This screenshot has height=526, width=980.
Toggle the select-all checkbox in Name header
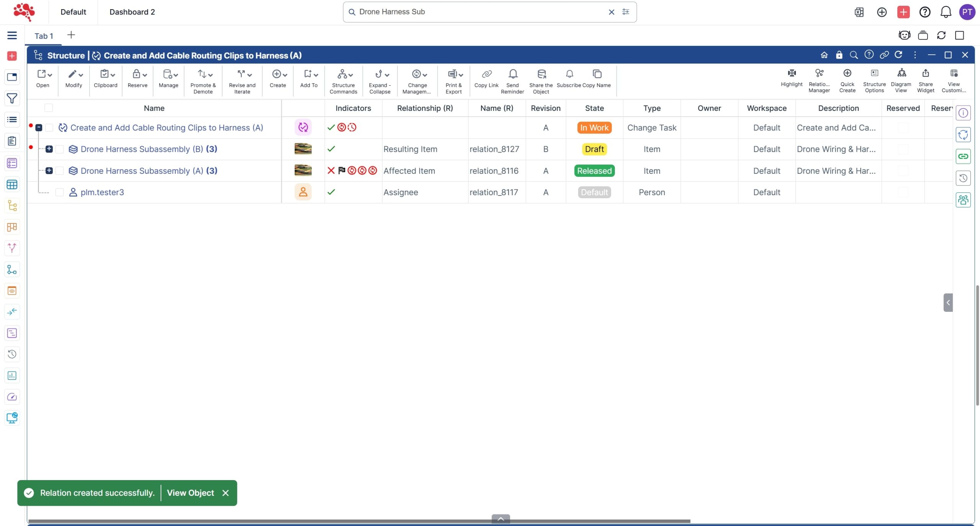coord(49,108)
